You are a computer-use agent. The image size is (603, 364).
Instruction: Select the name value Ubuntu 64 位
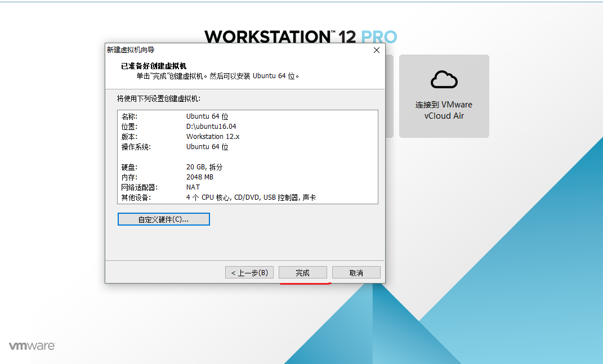pyautogui.click(x=207, y=116)
